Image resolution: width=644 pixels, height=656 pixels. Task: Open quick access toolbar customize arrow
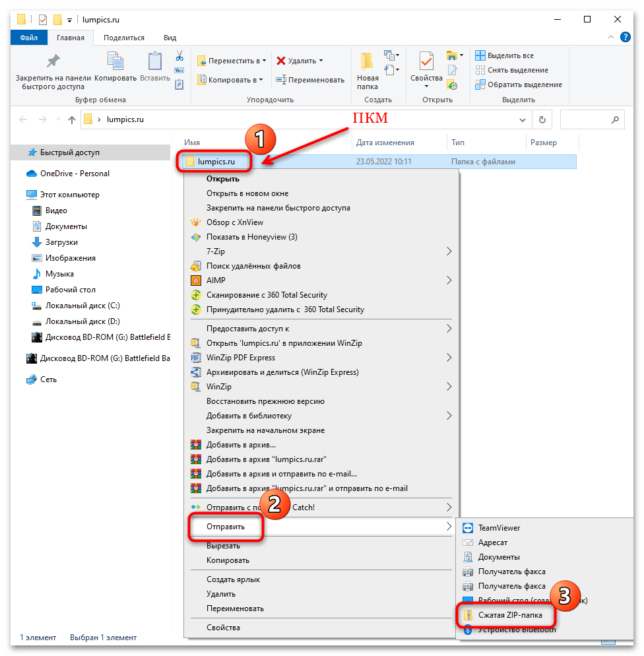pyautogui.click(x=69, y=20)
